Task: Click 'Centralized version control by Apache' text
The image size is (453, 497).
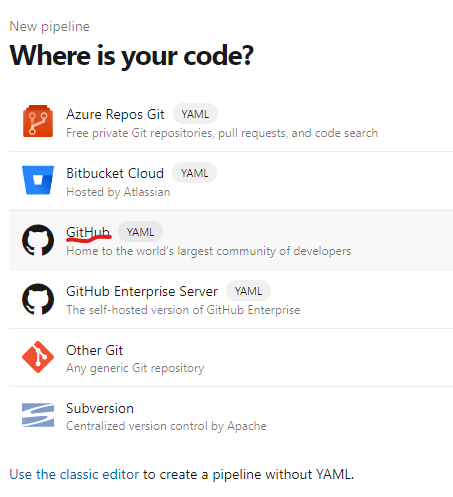Action: tap(166, 426)
